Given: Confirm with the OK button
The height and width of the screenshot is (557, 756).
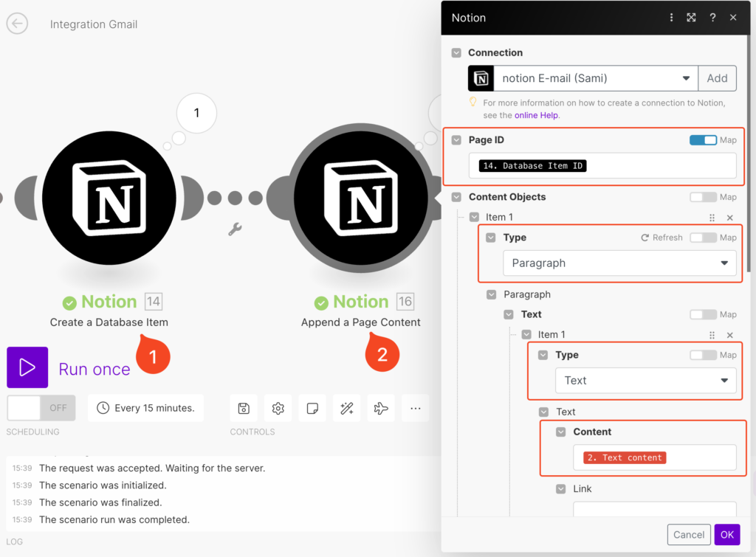Looking at the screenshot, I should [x=727, y=534].
